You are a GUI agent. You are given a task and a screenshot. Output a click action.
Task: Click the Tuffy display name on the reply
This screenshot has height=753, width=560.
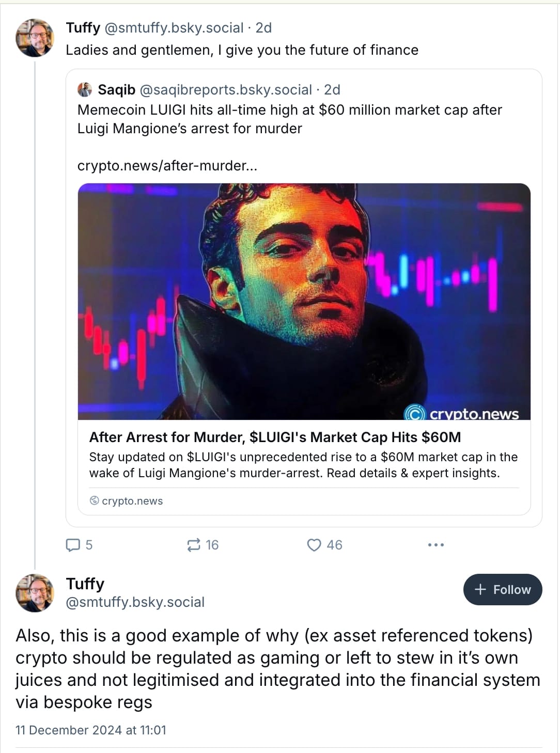coord(85,584)
